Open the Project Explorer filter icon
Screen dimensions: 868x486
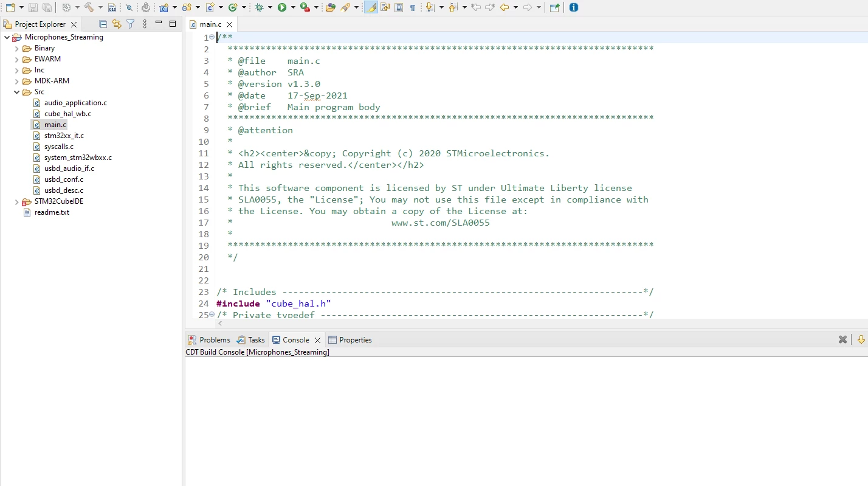[x=130, y=24]
